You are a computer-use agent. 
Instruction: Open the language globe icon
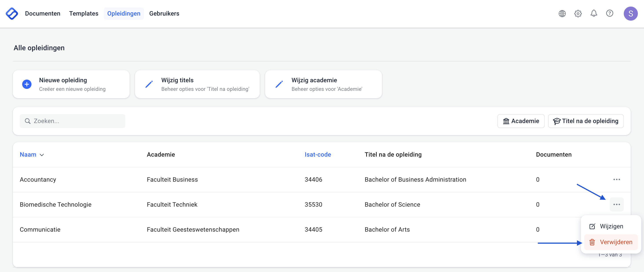click(x=562, y=13)
